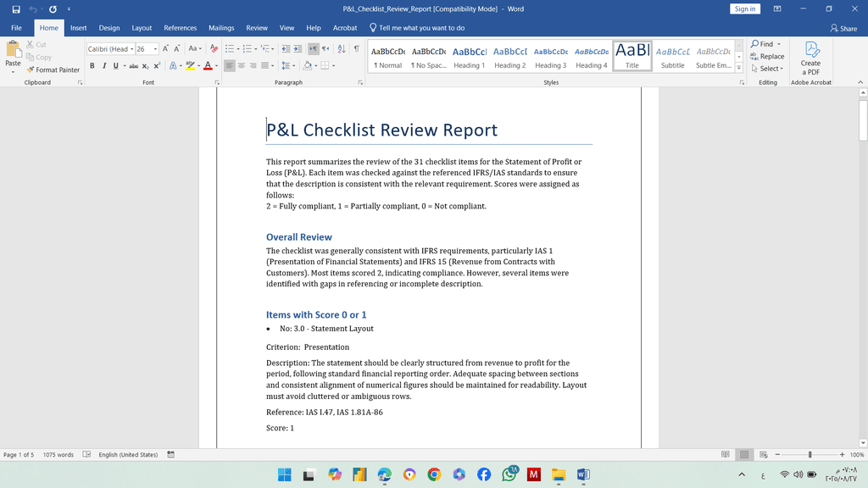
Task: Save the document using the Save icon
Action: click(16, 8)
